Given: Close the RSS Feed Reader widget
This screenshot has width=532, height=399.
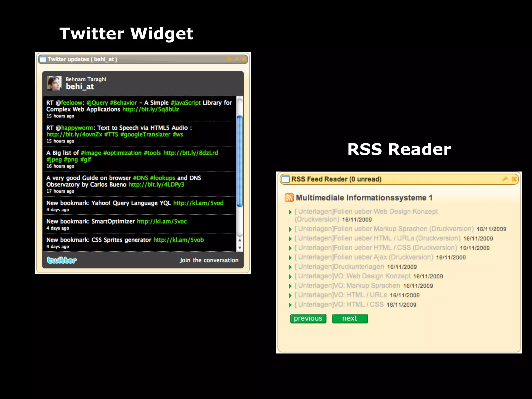Looking at the screenshot, I should coord(514,179).
